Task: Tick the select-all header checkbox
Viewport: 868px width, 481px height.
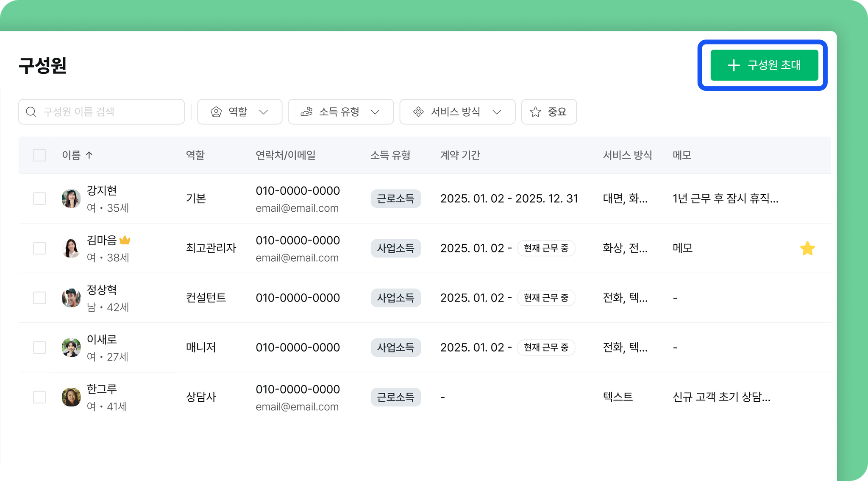Action: pos(39,155)
